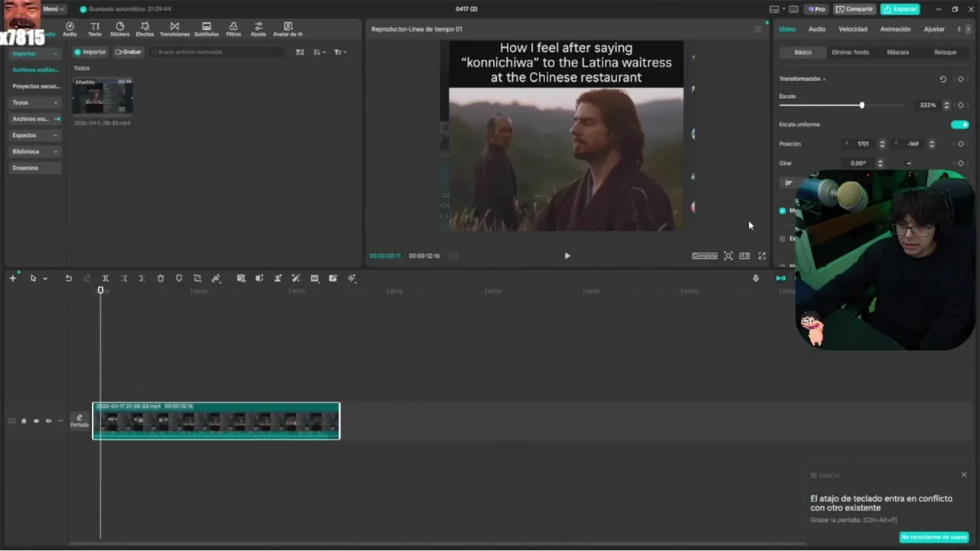Click the marker shield icon in timeline toolbar
This screenshot has width=980, height=551.
179,279
